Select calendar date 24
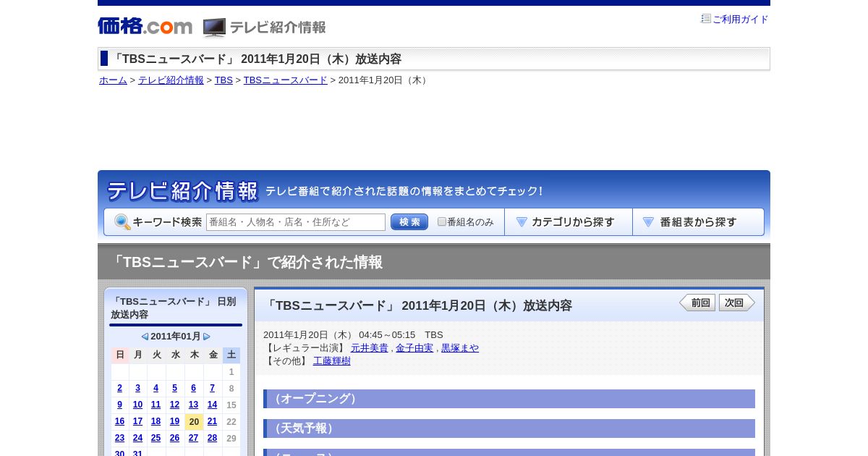Image resolution: width=868 pixels, height=456 pixels. tap(138, 438)
